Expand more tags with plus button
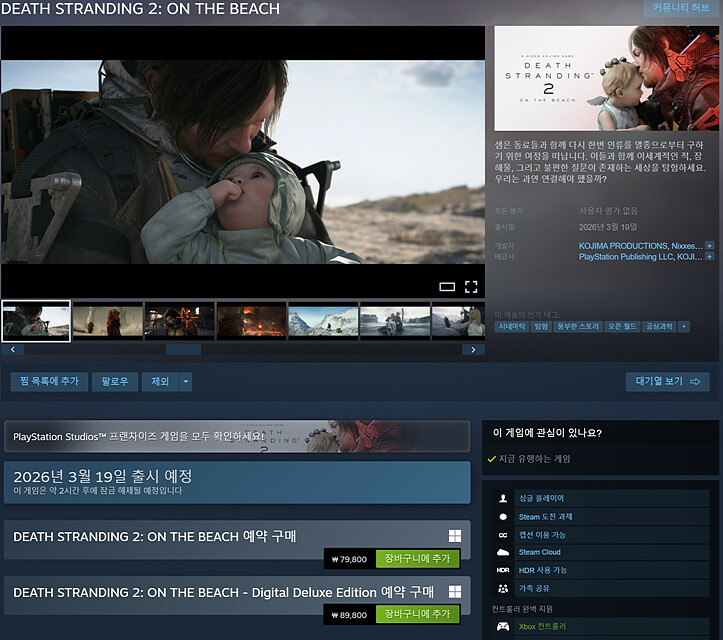This screenshot has height=640, width=723. pyautogui.click(x=684, y=326)
